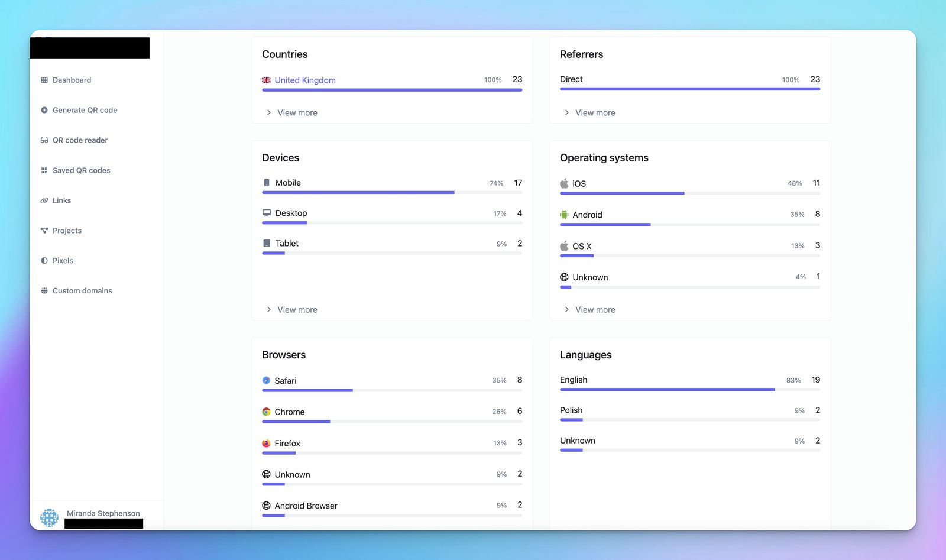Click the user avatar at bottom left
The width and height of the screenshot is (946, 560).
(50, 517)
